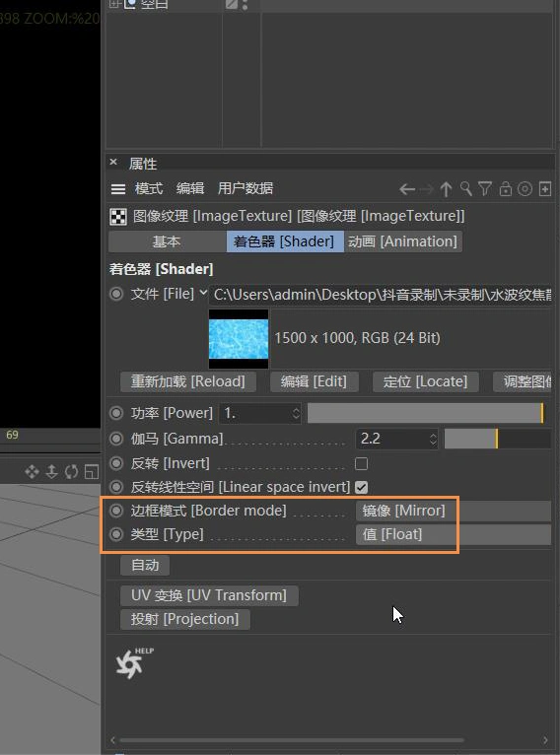Click the '1500 x 1000, RGB (24 Bit)' text
Image resolution: width=560 pixels, height=755 pixels.
[x=357, y=338]
